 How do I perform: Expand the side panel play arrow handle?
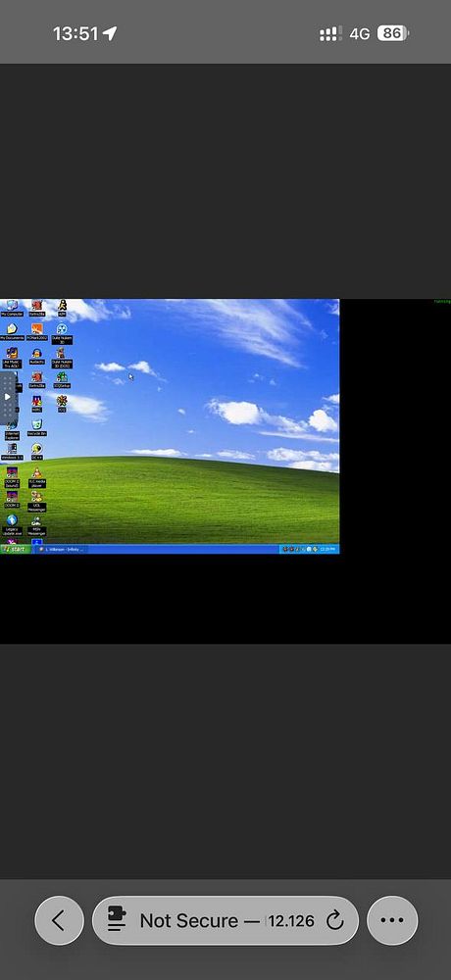8,396
